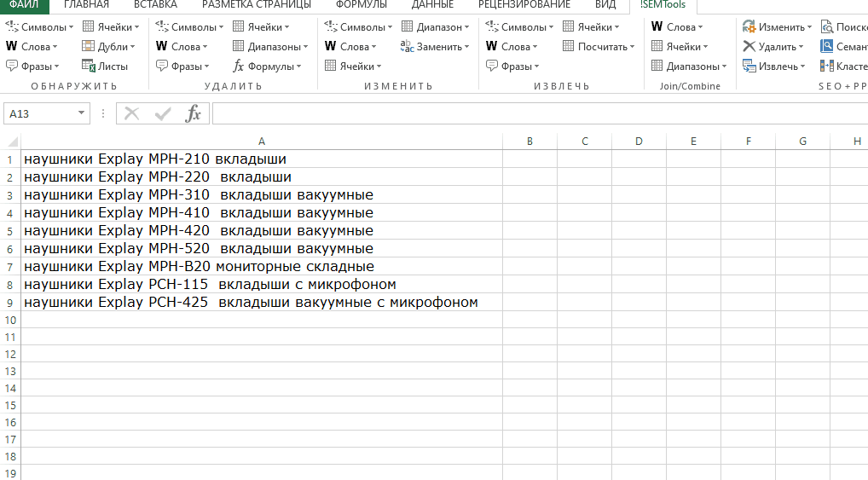Select column A header

(x=262, y=142)
